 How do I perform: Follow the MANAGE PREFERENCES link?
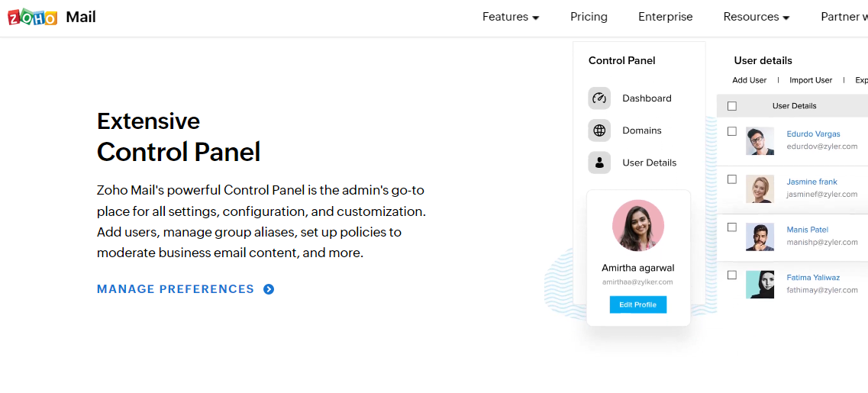tap(176, 289)
